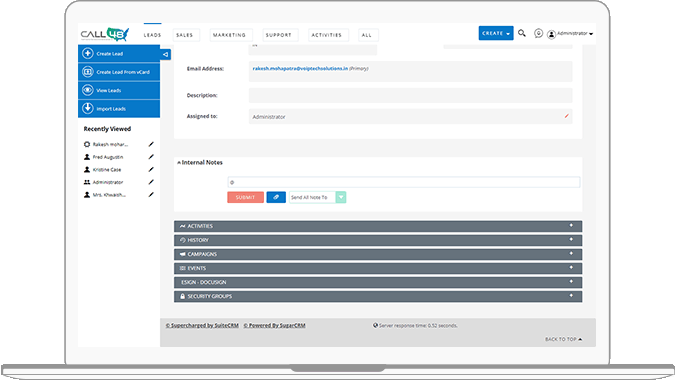The image size is (675, 380).
Task: Open Supercharged by SuiteCRM link
Action: coord(202,325)
